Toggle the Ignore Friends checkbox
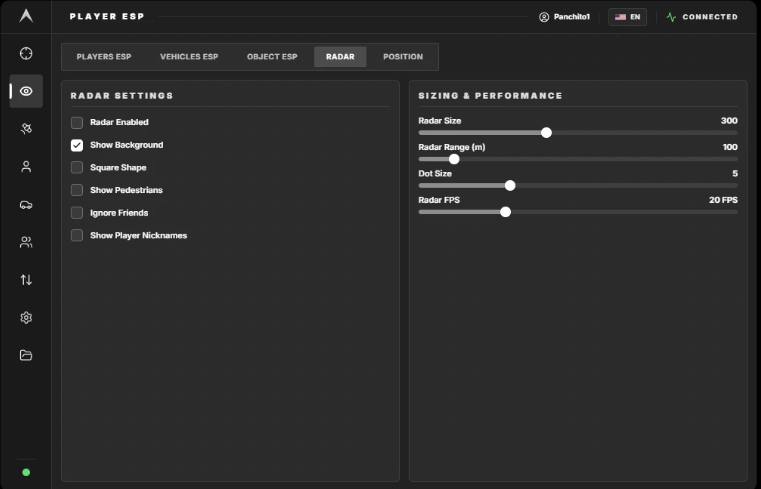This screenshot has width=761, height=489. [77, 213]
